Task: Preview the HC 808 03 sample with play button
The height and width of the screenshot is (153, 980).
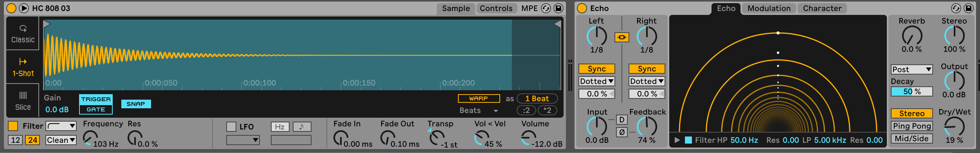Action: tap(24, 8)
